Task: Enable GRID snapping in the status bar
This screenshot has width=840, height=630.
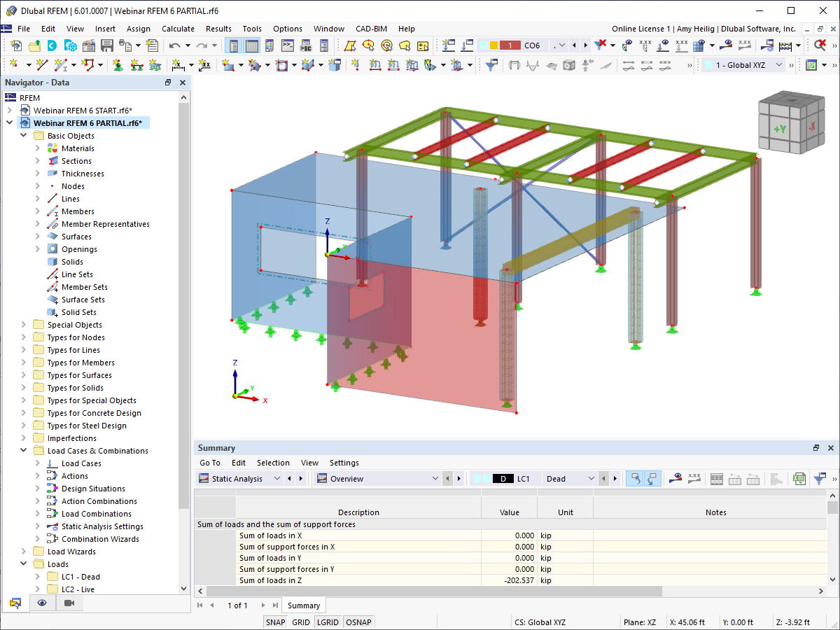Action: tap(301, 622)
